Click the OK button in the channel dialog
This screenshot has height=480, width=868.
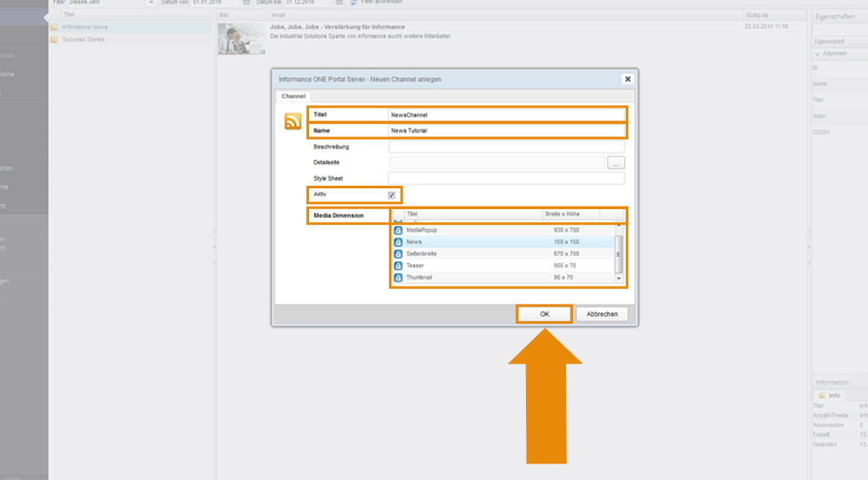pyautogui.click(x=544, y=314)
